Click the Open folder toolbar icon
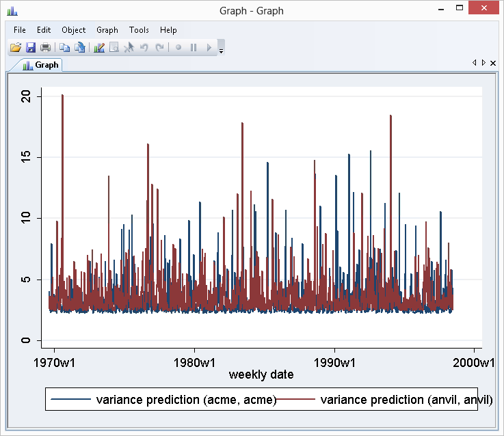Viewport: 504px width, 436px height. click(15, 48)
